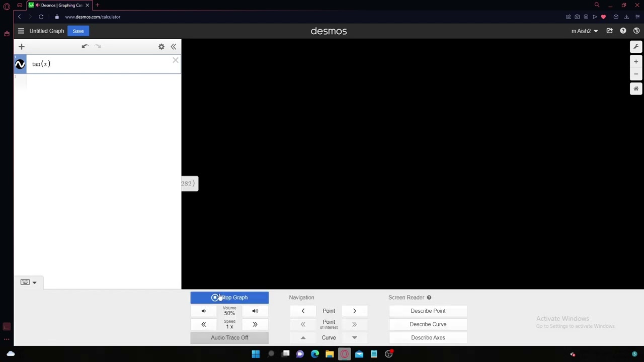Slow down the audio playback speed
The width and height of the screenshot is (644, 362).
click(204, 324)
